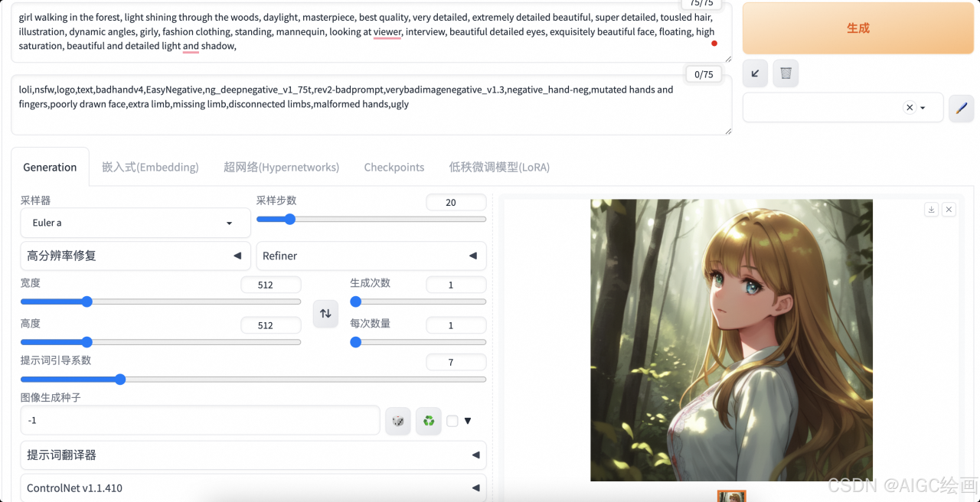Adjust the 采样步数 slider
This screenshot has width=980, height=502.
[371, 219]
